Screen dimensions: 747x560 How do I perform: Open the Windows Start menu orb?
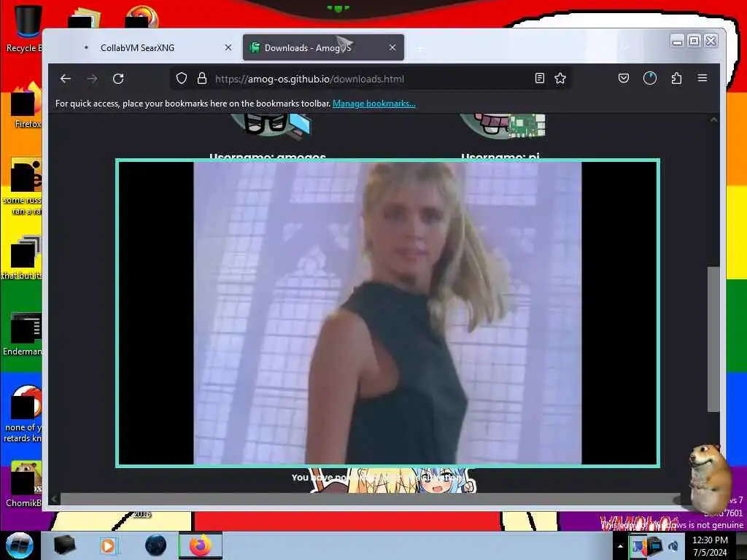pos(20,545)
